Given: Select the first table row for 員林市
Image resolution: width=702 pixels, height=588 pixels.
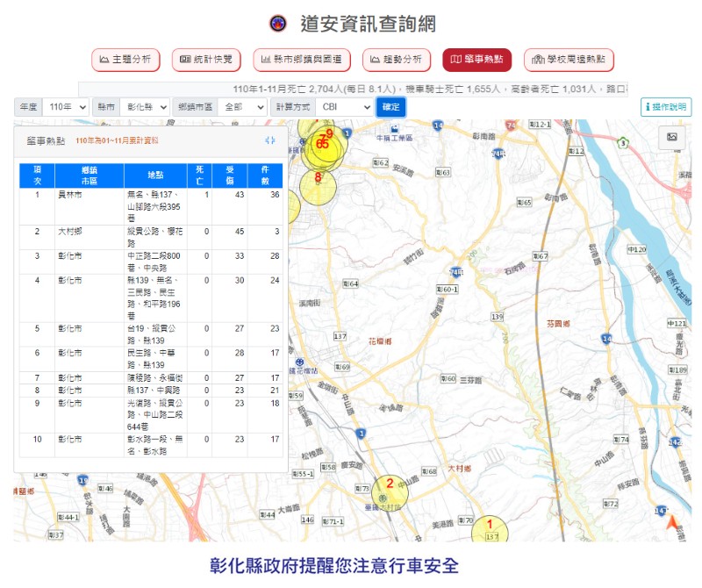Looking at the screenshot, I should click(x=153, y=204).
